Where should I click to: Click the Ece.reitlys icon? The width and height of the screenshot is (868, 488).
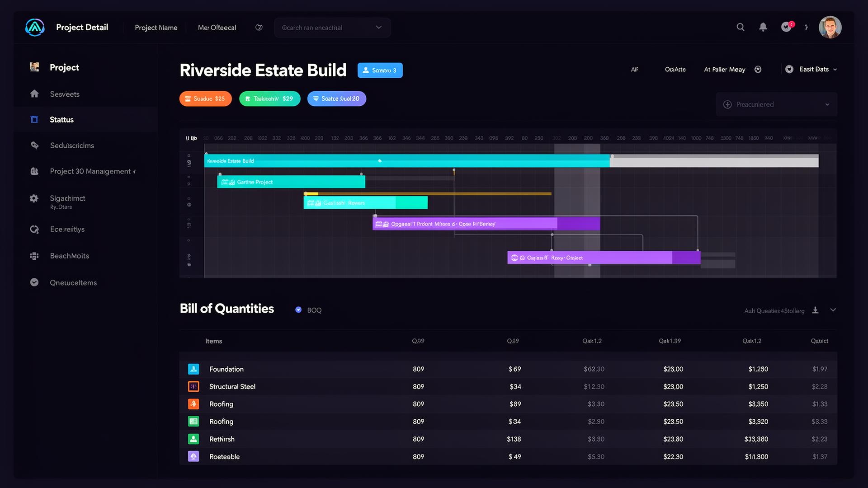pyautogui.click(x=34, y=230)
